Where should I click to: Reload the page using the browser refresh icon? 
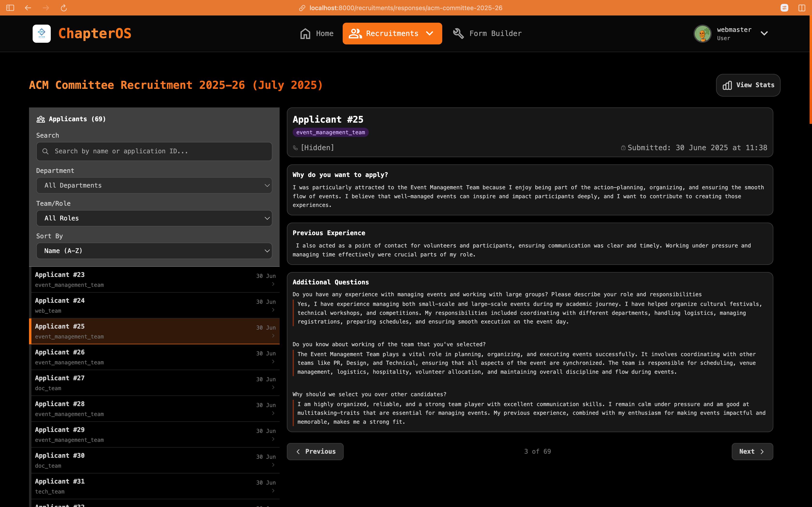coord(63,8)
